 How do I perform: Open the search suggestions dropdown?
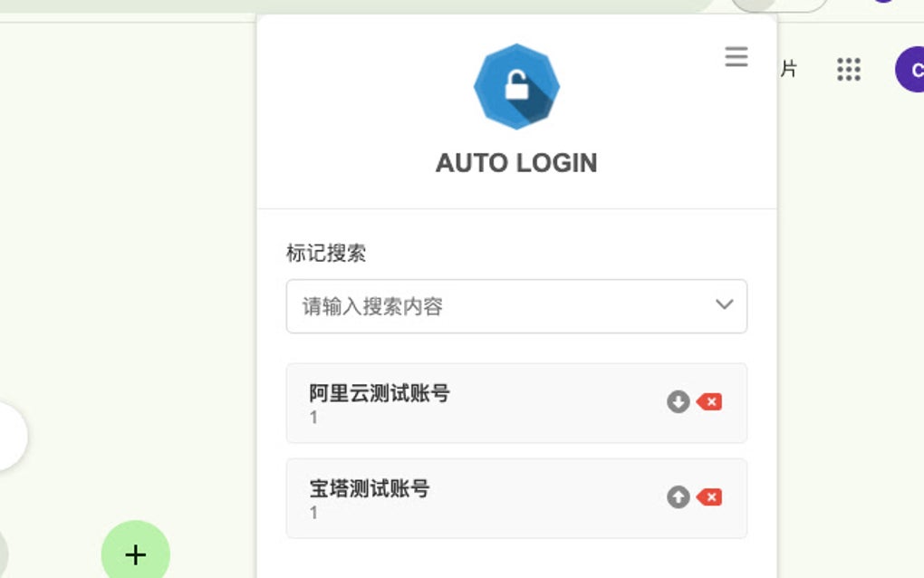[723, 305]
